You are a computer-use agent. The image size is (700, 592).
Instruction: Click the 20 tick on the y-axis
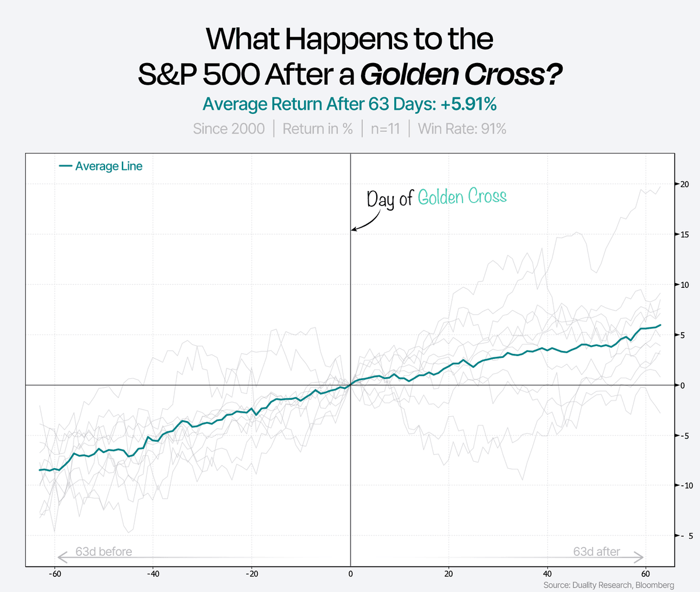click(x=684, y=184)
